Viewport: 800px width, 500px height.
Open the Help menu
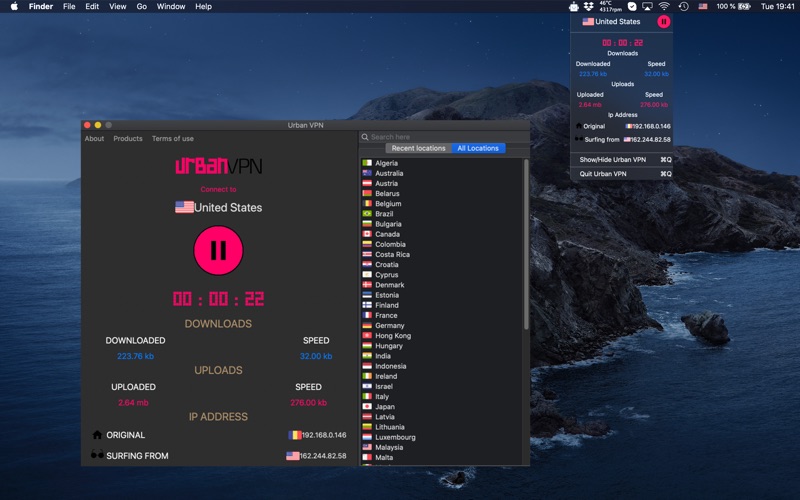203,6
